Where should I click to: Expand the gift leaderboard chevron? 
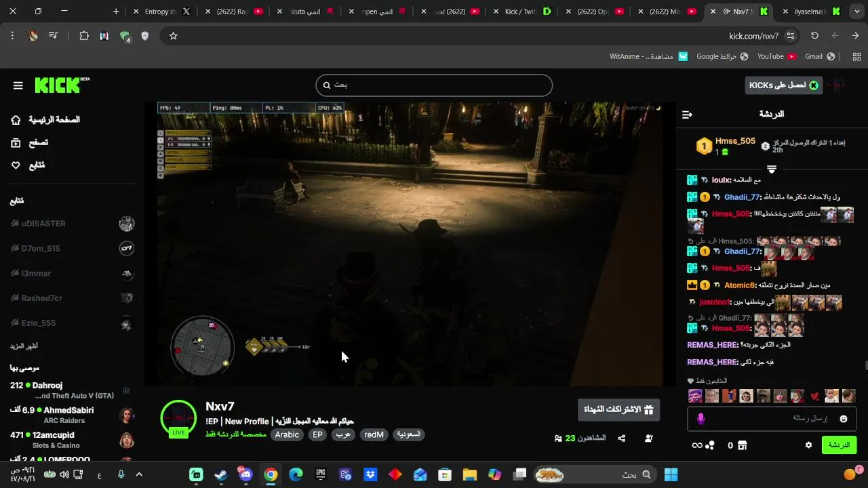[772, 169]
